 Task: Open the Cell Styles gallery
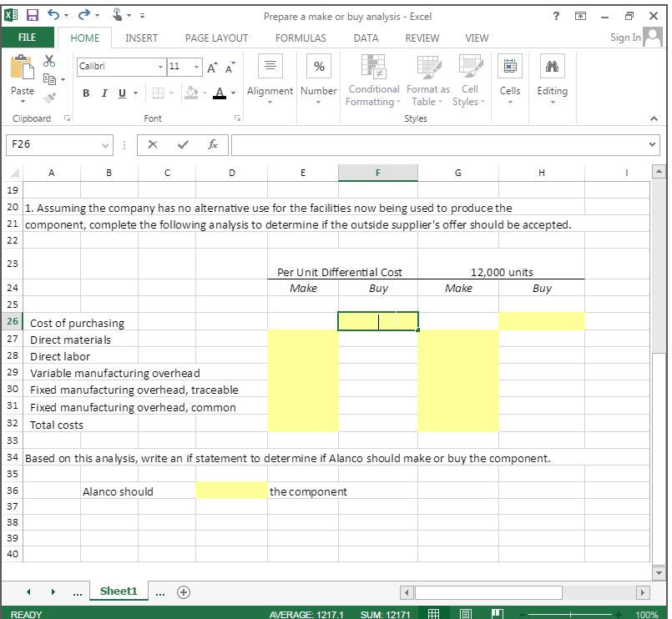[469, 79]
